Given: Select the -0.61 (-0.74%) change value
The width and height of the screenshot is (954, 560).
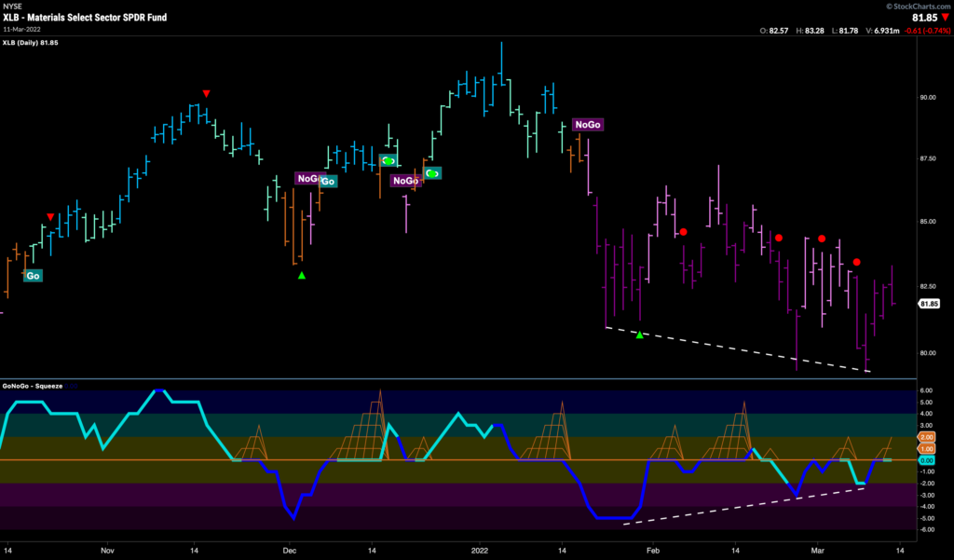Looking at the screenshot, I should click(x=927, y=31).
